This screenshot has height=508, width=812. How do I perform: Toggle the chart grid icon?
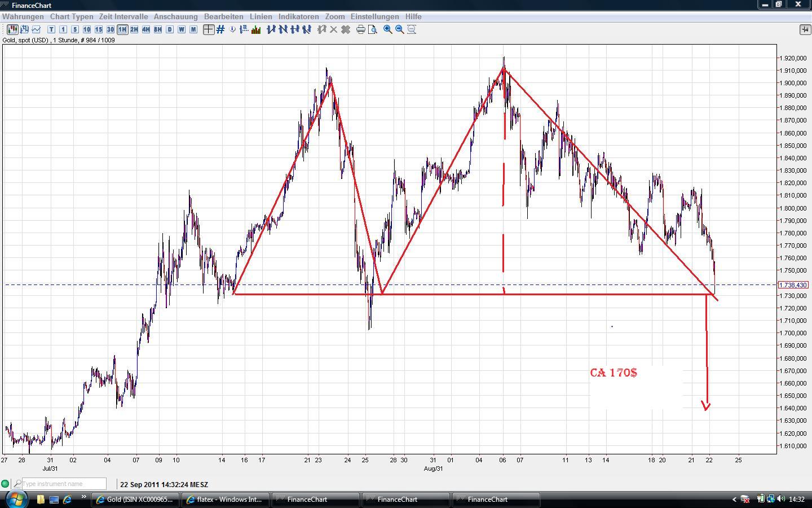220,29
